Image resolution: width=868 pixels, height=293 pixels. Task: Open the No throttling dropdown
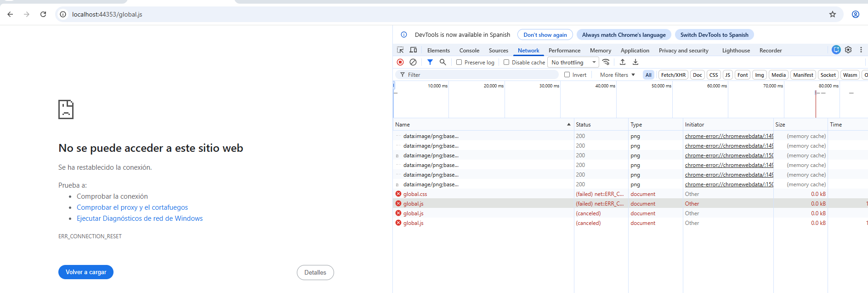[573, 62]
